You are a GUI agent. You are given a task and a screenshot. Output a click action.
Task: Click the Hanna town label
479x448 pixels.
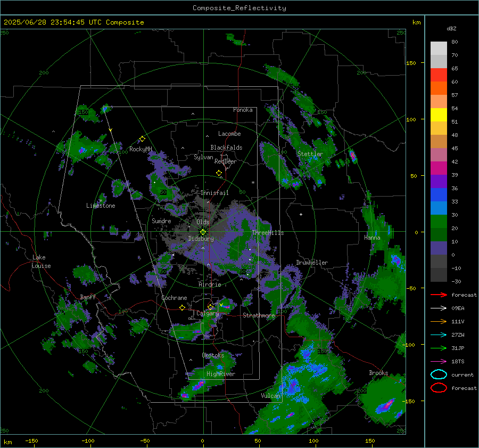(372, 238)
